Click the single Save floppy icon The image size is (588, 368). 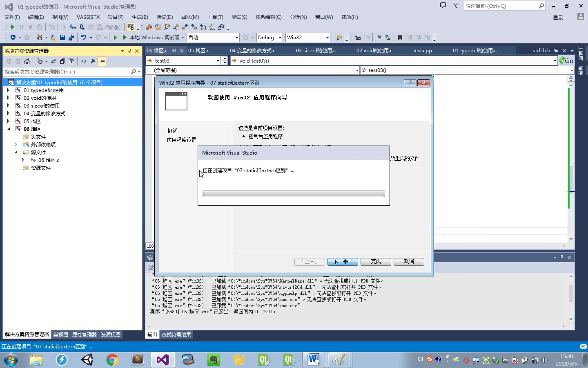click(x=62, y=37)
